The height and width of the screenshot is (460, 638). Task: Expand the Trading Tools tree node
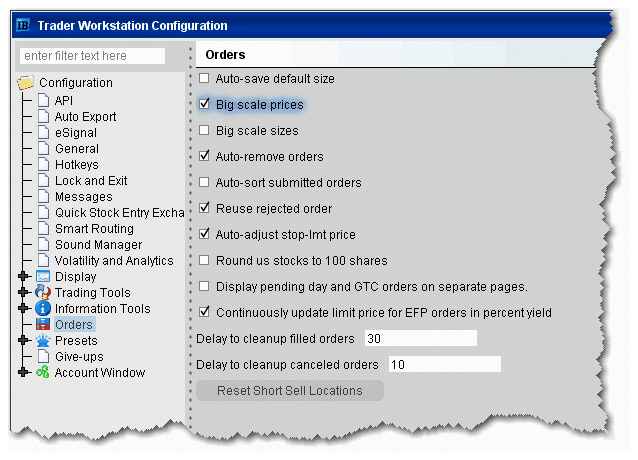click(x=24, y=292)
